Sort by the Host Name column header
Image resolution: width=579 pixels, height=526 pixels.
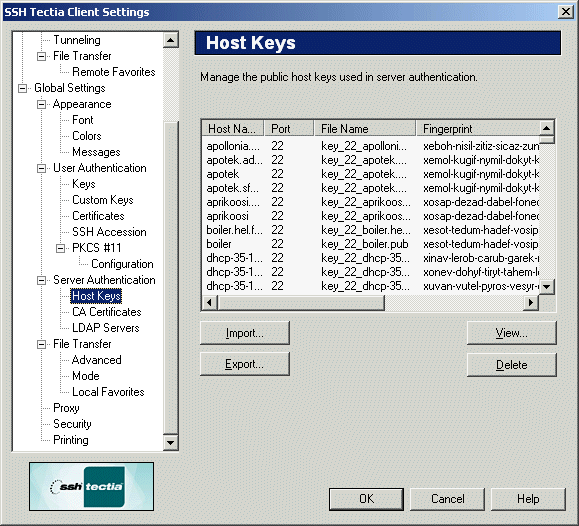(233, 129)
